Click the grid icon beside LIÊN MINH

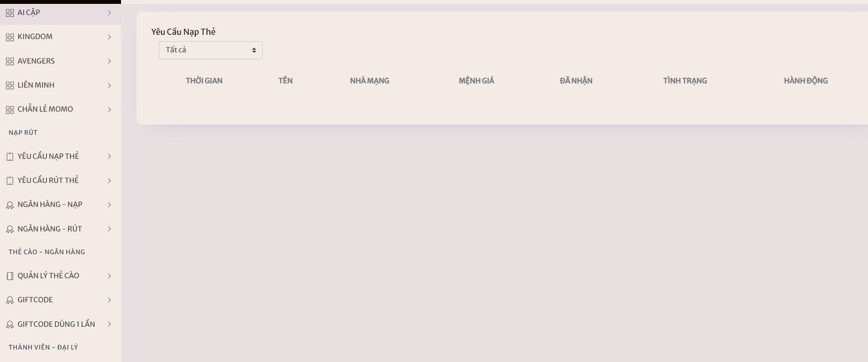[x=10, y=85]
